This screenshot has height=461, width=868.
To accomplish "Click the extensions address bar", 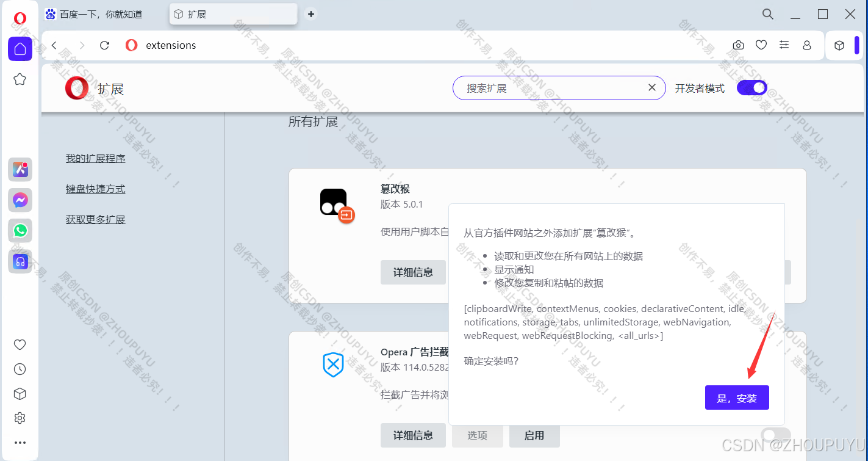I will click(427, 45).
